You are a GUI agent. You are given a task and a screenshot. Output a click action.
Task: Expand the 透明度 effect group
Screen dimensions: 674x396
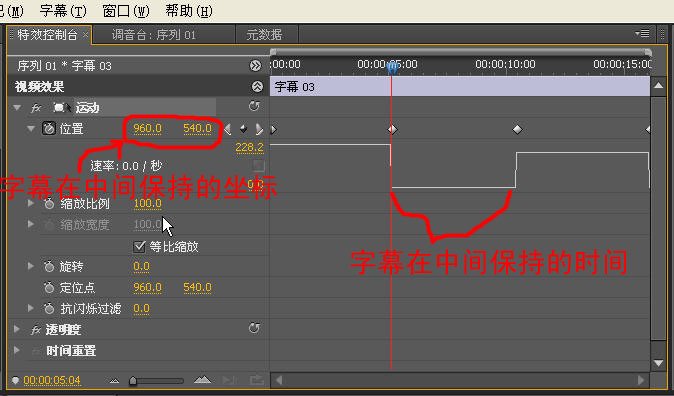pos(17,329)
